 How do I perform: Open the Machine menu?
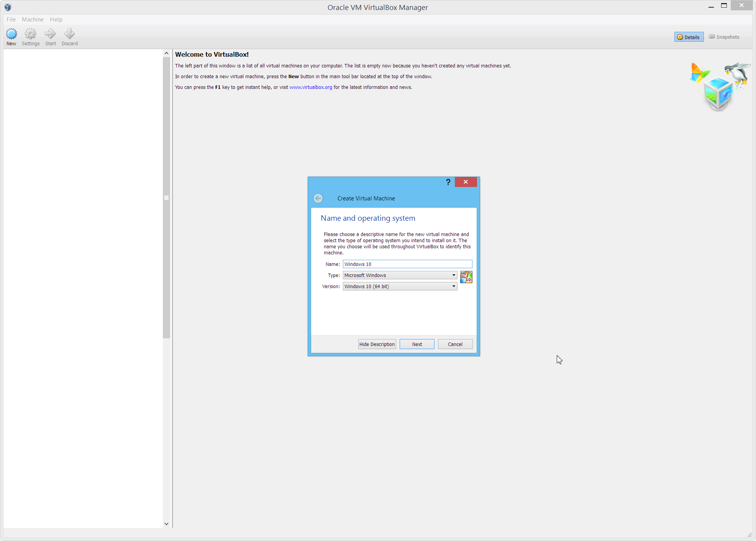tap(32, 19)
